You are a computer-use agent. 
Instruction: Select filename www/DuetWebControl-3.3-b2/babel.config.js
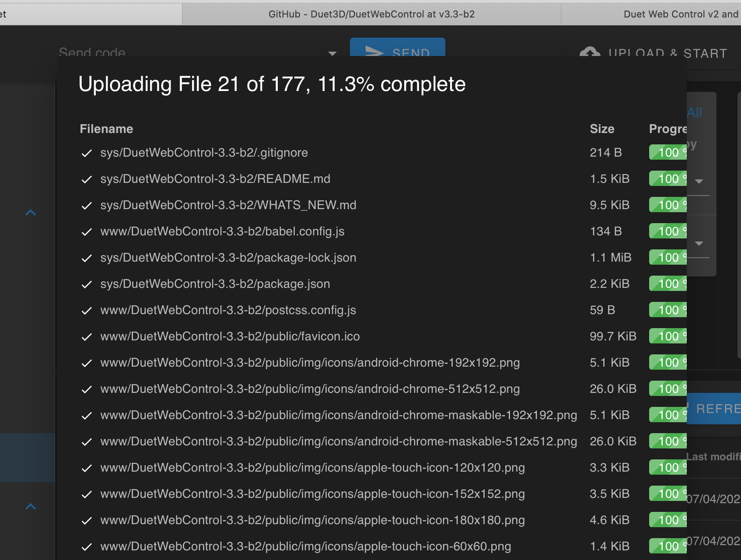point(222,231)
